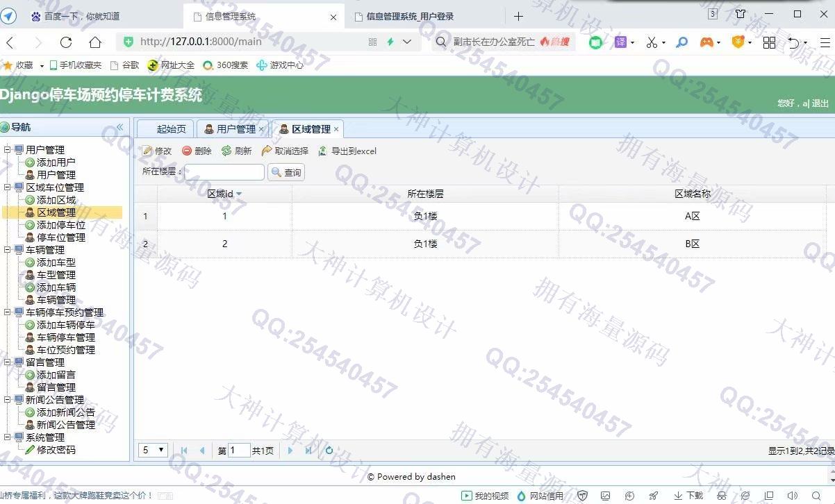This screenshot has width=835, height=504.
Task: Close the 区域管理 content tab
Action: pyautogui.click(x=336, y=129)
